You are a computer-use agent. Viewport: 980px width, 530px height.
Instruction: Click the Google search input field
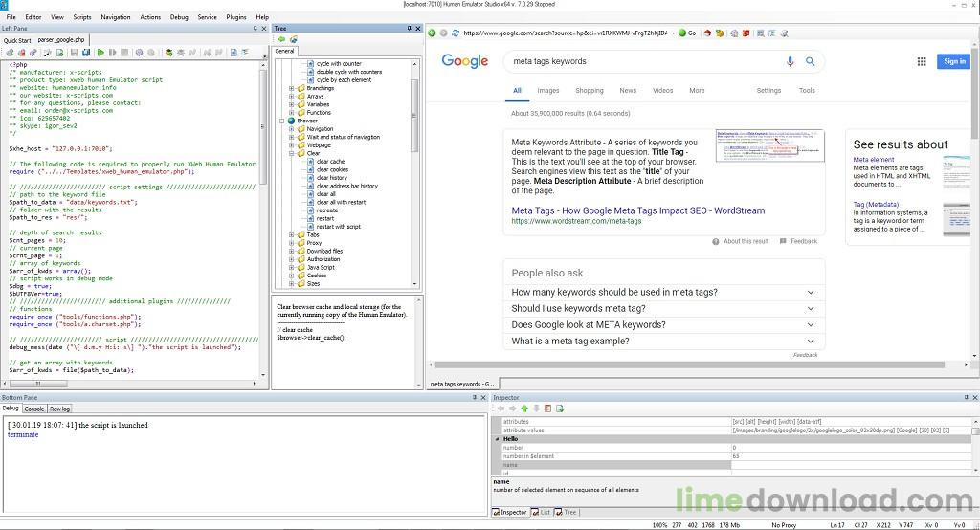point(641,61)
